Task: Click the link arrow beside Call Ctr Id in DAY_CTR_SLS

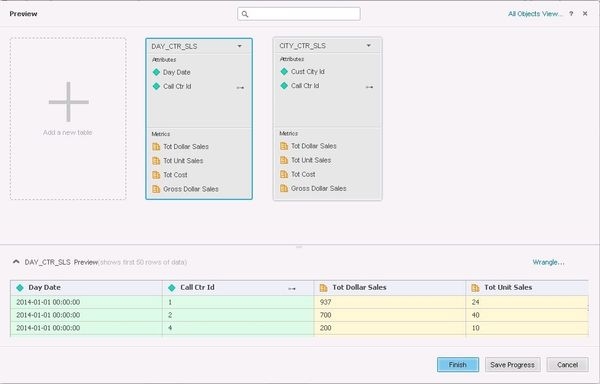Action: 240,88
